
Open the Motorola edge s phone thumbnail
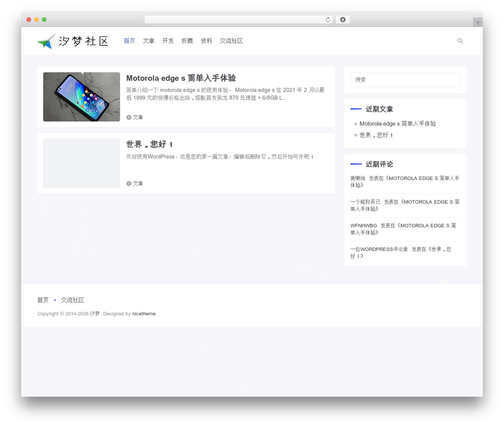(82, 97)
